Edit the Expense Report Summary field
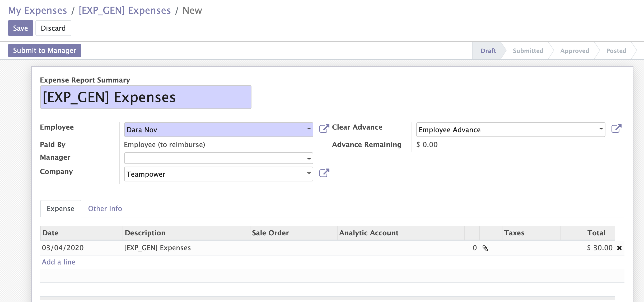644x302 pixels. pos(145,97)
